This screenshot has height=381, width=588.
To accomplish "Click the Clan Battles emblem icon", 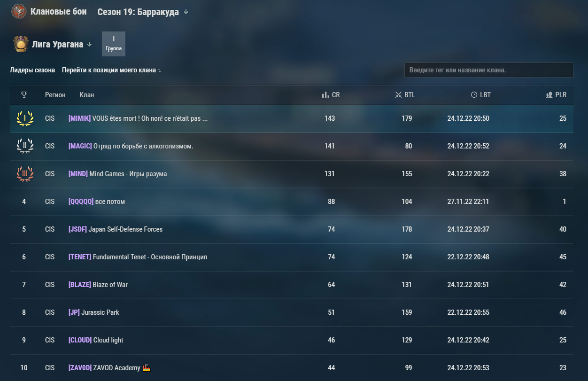I will (x=19, y=12).
